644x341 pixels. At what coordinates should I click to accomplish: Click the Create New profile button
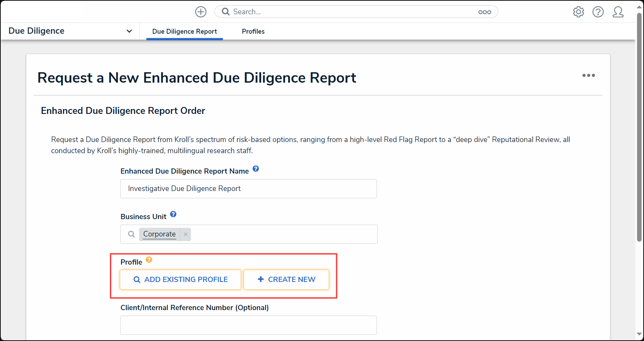click(286, 280)
